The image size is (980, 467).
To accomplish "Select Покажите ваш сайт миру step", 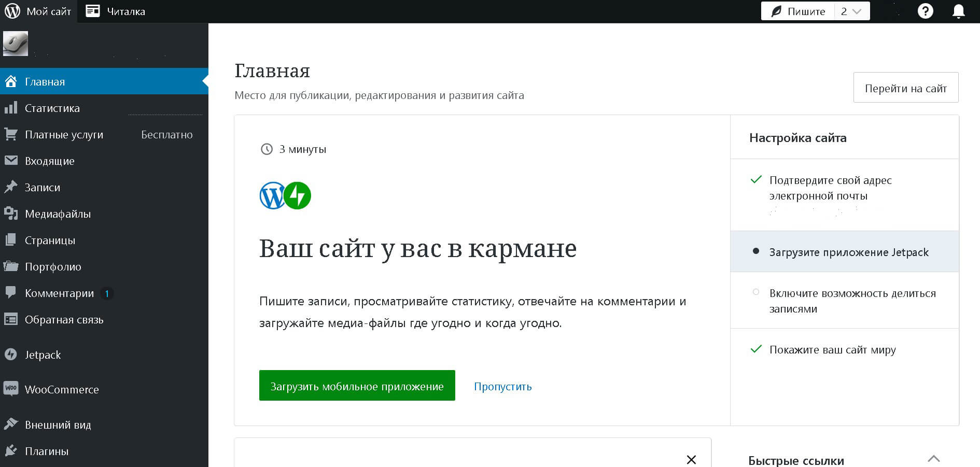I will (845, 349).
